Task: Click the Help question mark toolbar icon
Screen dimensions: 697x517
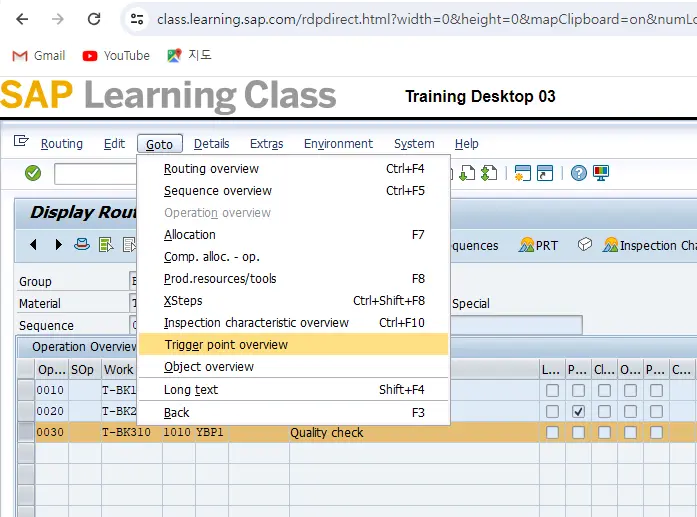Action: 578,173
